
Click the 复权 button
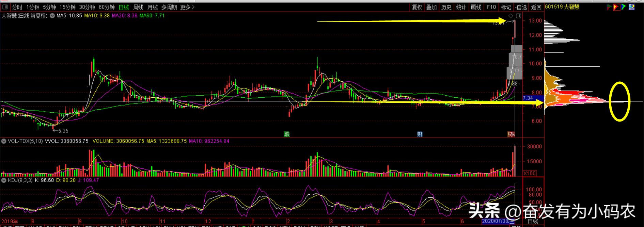click(x=417, y=7)
